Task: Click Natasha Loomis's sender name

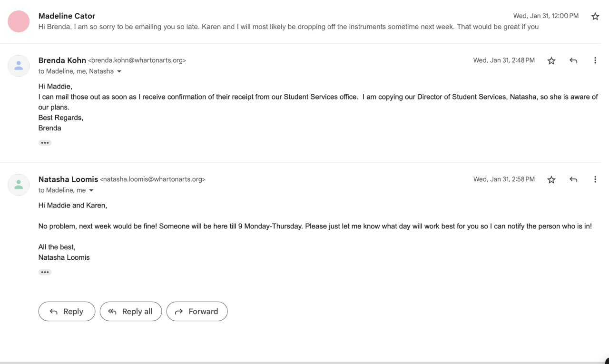Action: point(68,179)
